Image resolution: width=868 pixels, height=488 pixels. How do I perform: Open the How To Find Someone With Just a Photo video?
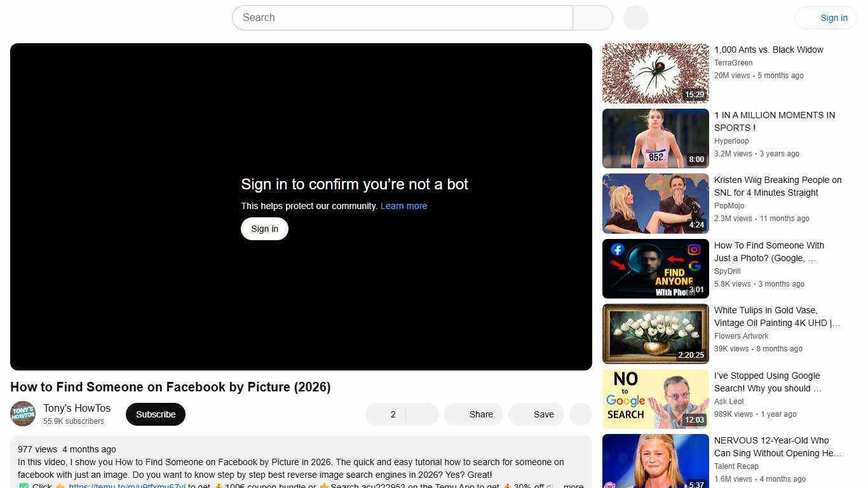[655, 268]
